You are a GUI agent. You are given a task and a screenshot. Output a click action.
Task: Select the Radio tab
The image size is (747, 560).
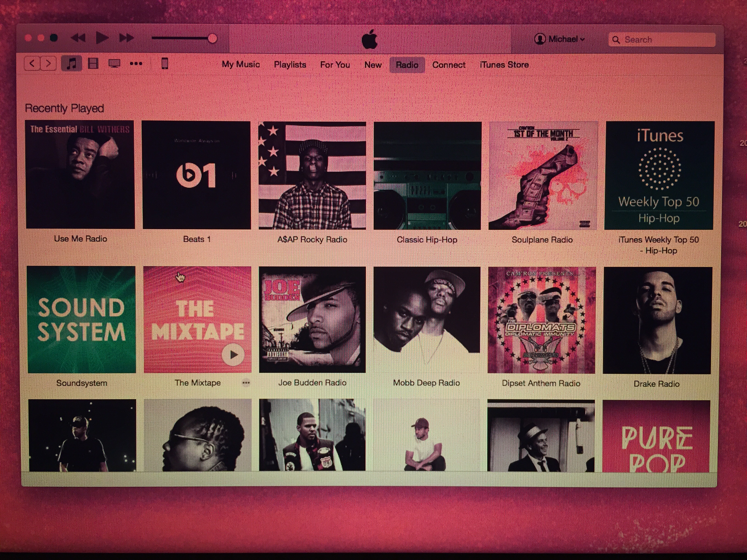pyautogui.click(x=407, y=65)
